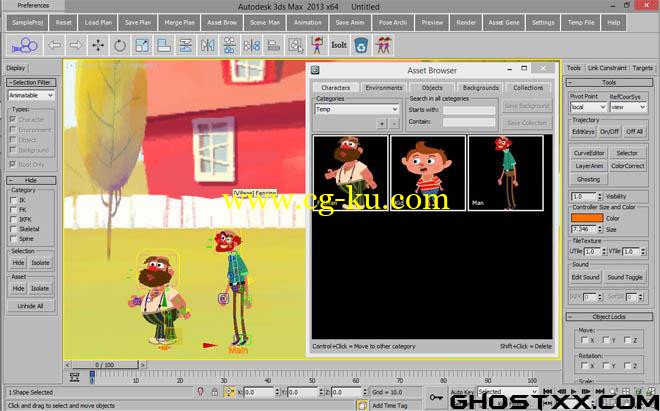Click the left arrow undo icon

pos(54,45)
